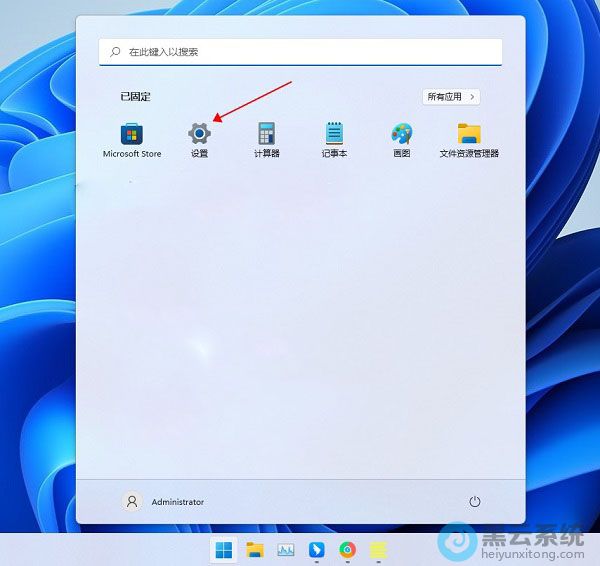Click the chevron arrow beside 所有应用

(x=472, y=97)
